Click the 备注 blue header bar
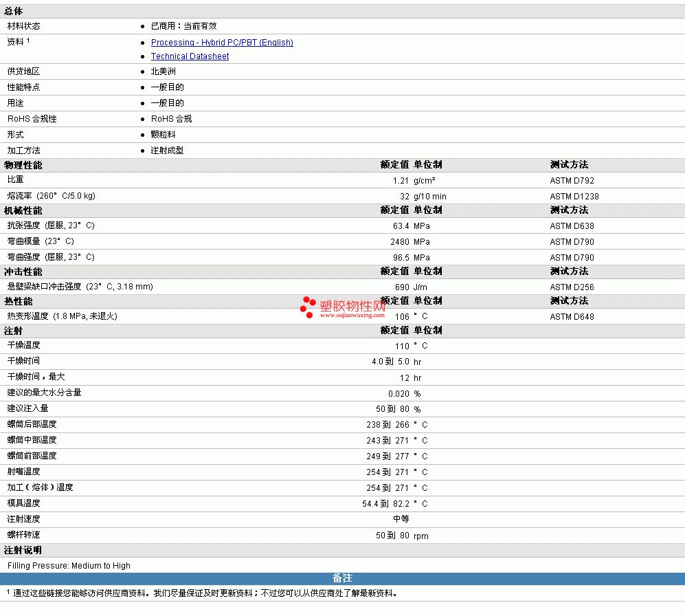This screenshot has height=616, width=685. pos(342,578)
